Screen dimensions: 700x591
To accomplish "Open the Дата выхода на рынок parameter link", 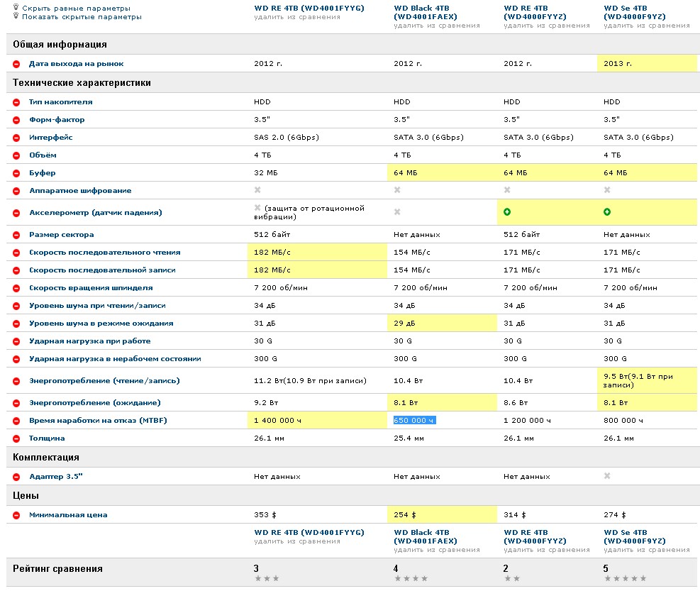I will point(77,64).
